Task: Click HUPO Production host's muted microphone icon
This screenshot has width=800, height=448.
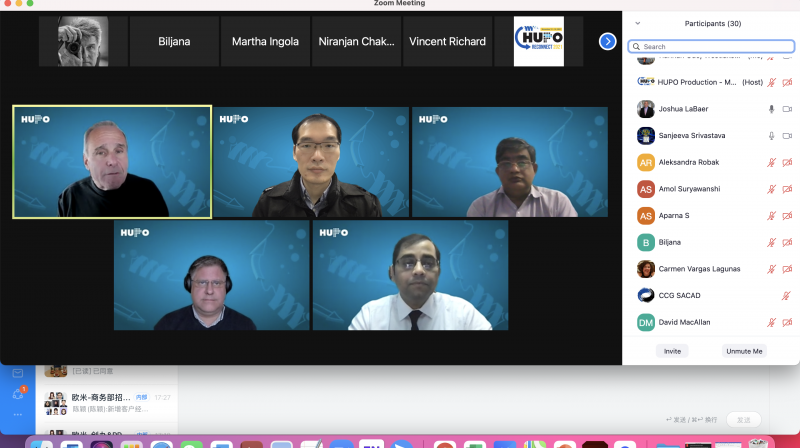Action: coord(771,82)
